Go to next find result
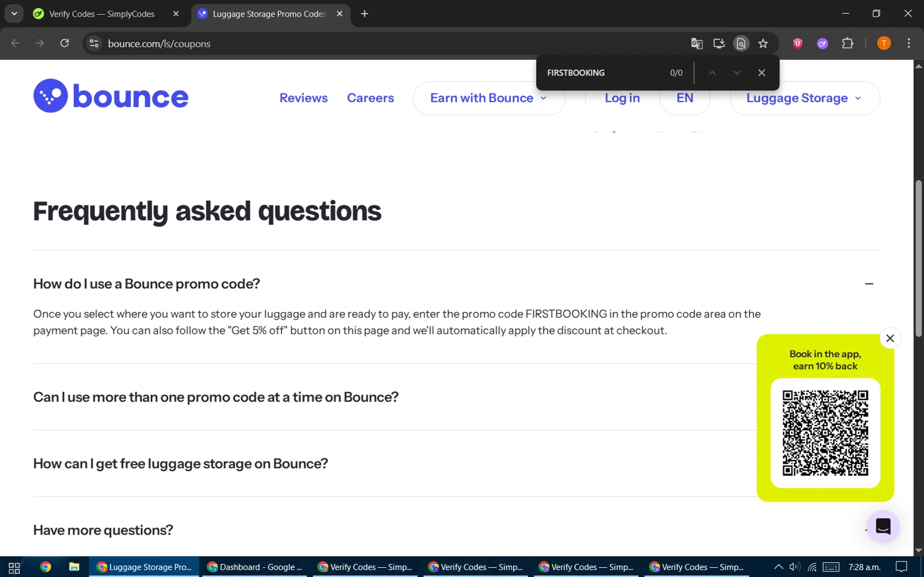Image resolution: width=924 pixels, height=577 pixels. [x=737, y=73]
